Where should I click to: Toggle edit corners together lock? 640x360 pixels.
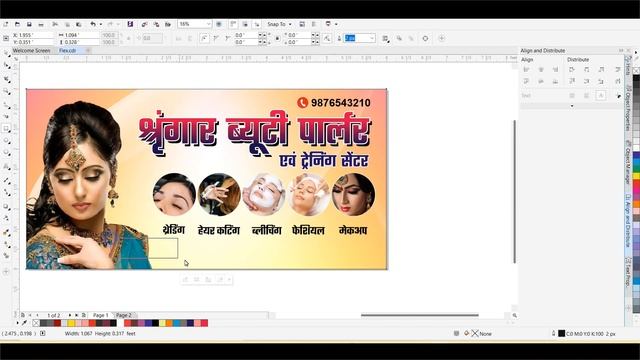(277, 38)
